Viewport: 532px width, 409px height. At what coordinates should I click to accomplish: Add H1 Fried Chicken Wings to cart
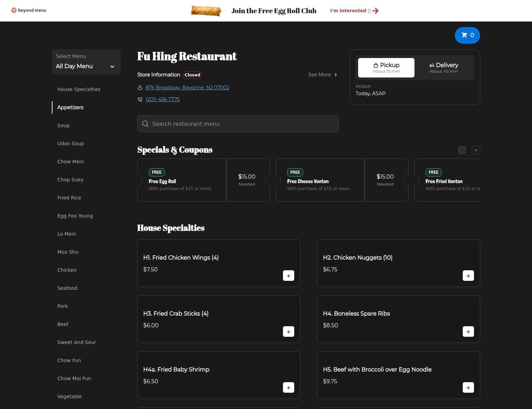[x=288, y=276]
